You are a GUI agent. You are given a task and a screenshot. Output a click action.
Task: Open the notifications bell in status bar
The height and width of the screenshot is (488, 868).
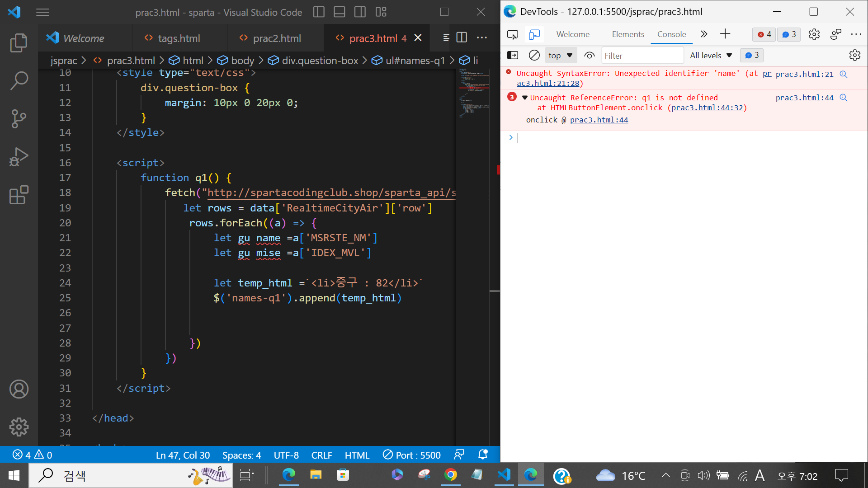(483, 455)
